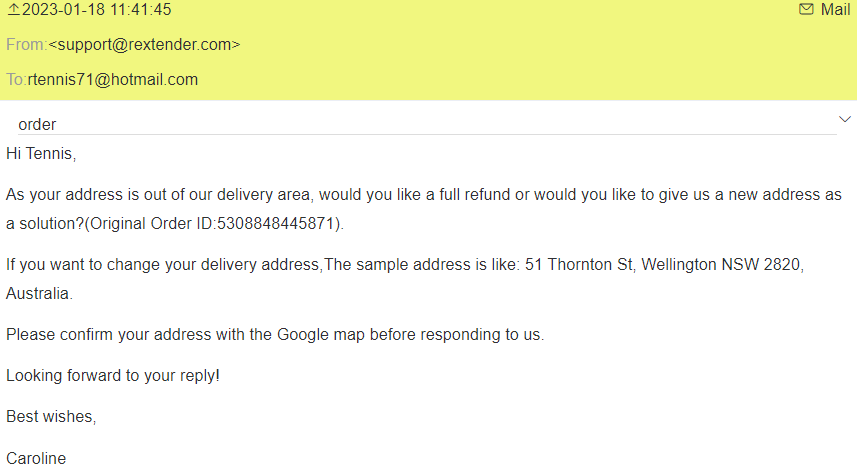
Task: Select the "order" subject line
Action: click(37, 125)
